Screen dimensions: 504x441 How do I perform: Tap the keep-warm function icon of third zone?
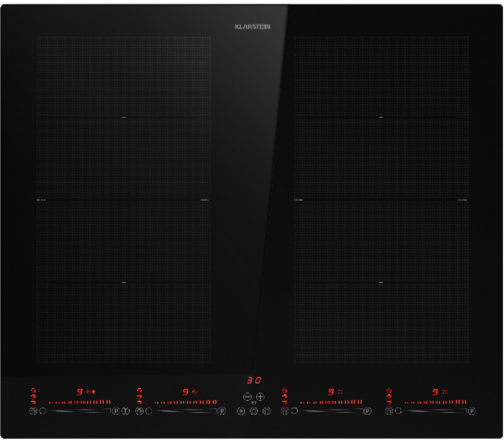284,411
